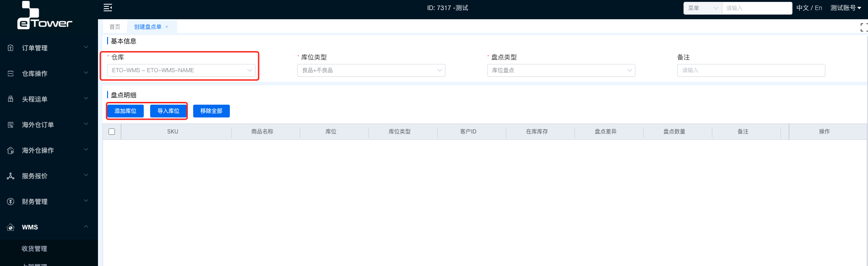Collapse sidebar with hamburger menu icon

point(108,8)
